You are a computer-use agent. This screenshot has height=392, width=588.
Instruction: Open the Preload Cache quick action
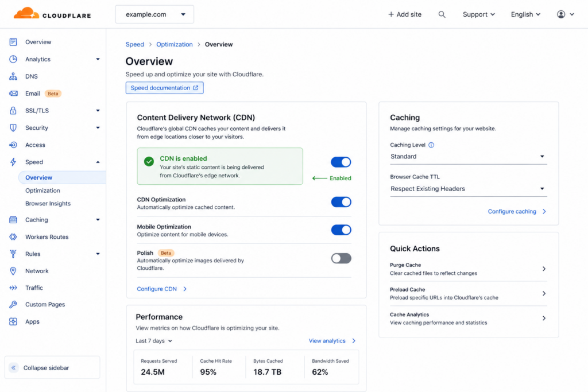(469, 293)
